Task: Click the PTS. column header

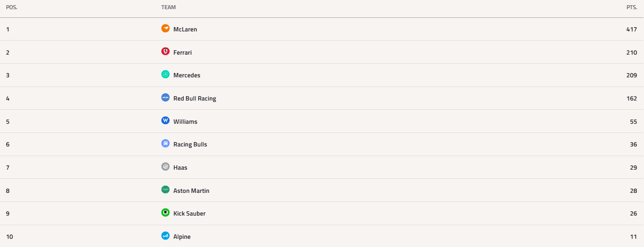Action: coord(632,8)
